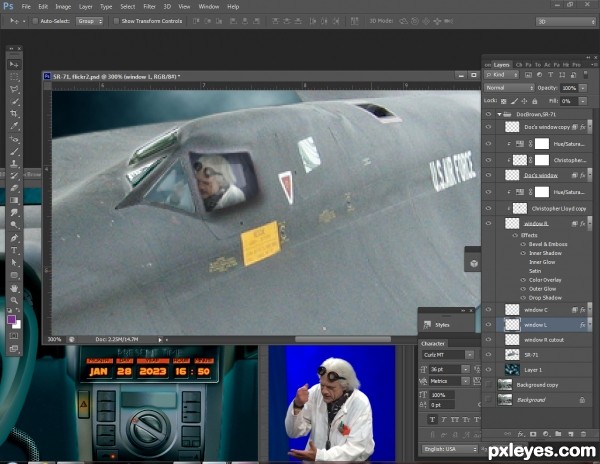The width and height of the screenshot is (600, 464).
Task: Click the background white color swatch
Action: coord(18,325)
